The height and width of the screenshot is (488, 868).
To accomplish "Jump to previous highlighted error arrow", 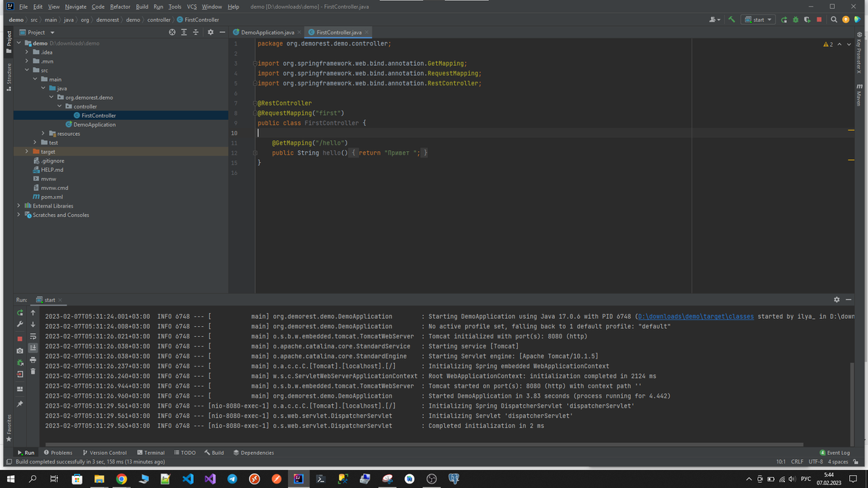I will (840, 45).
